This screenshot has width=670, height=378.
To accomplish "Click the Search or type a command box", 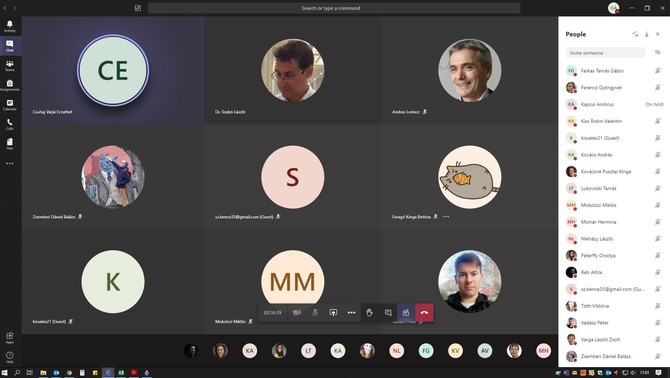I will [334, 8].
